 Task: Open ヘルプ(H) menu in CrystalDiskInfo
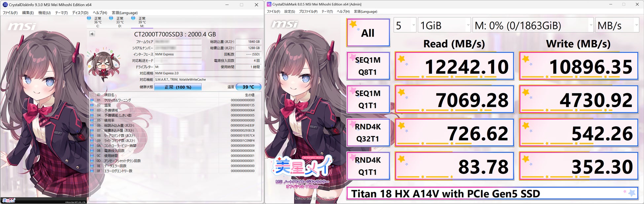100,13
